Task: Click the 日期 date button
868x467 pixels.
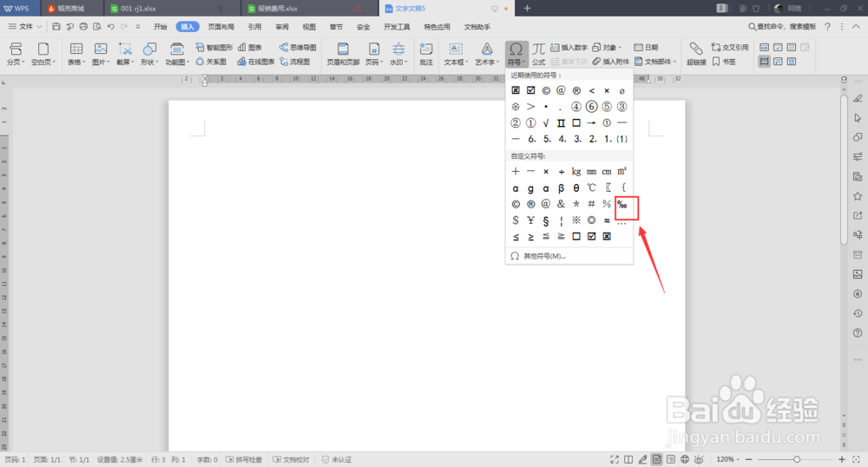Action: [x=646, y=48]
